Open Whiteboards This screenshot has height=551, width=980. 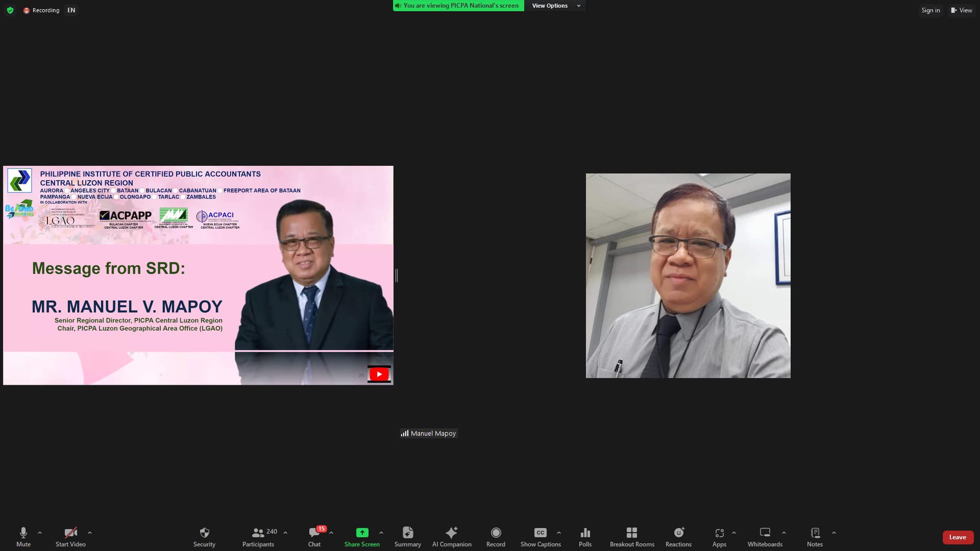point(765,537)
